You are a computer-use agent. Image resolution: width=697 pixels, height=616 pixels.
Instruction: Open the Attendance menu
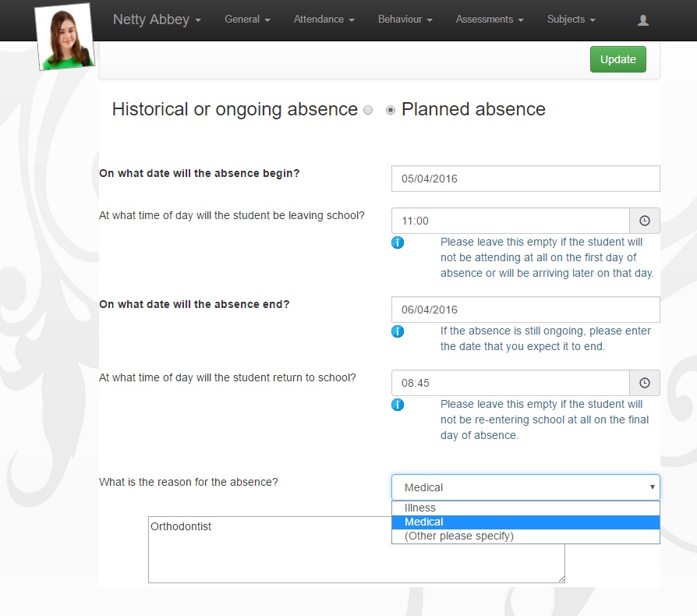324,19
